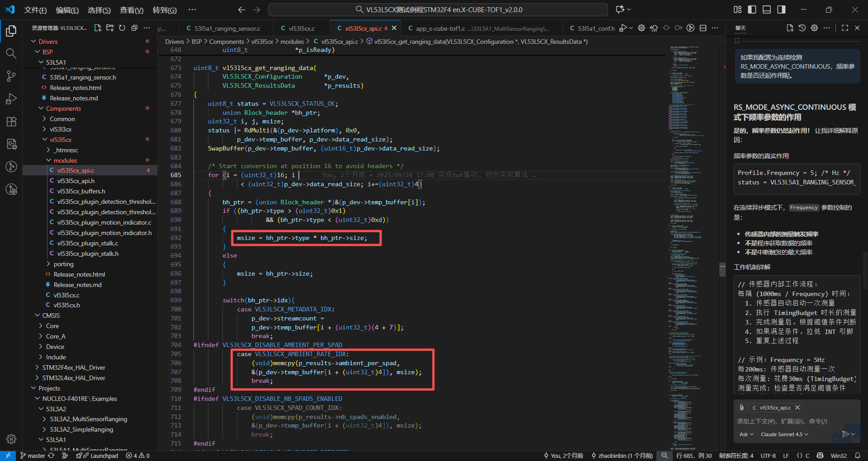This screenshot has height=461, width=868.
Task: Collapse the Components folder
Action: click(x=63, y=108)
